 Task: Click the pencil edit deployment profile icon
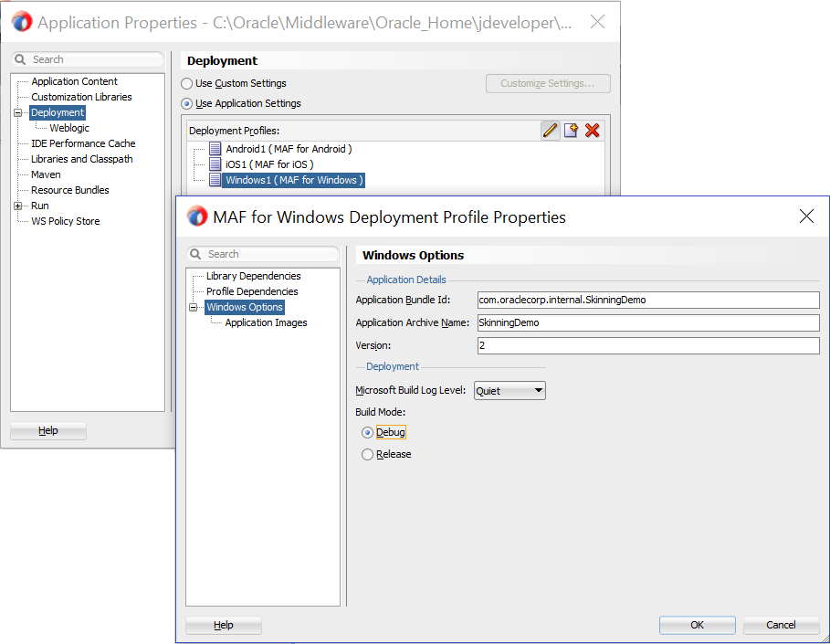pyautogui.click(x=550, y=131)
